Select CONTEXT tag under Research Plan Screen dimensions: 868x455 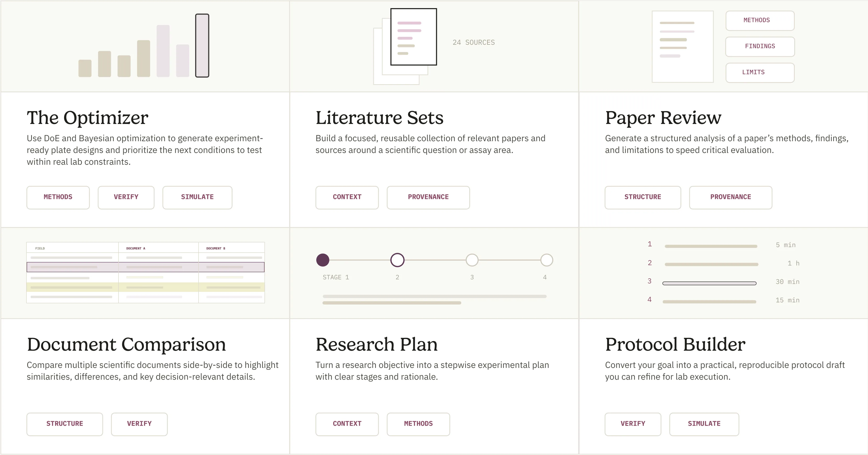point(347,424)
